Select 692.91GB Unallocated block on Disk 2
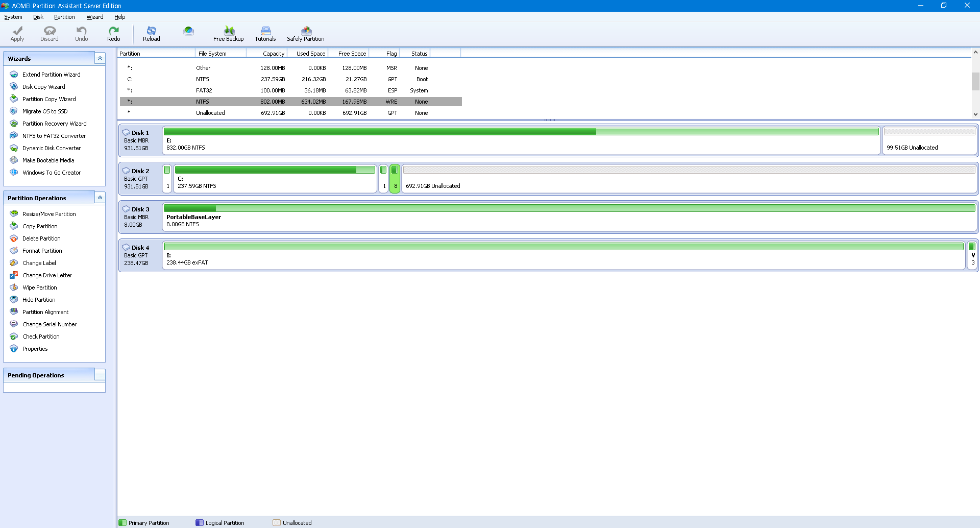 pyautogui.click(x=689, y=179)
